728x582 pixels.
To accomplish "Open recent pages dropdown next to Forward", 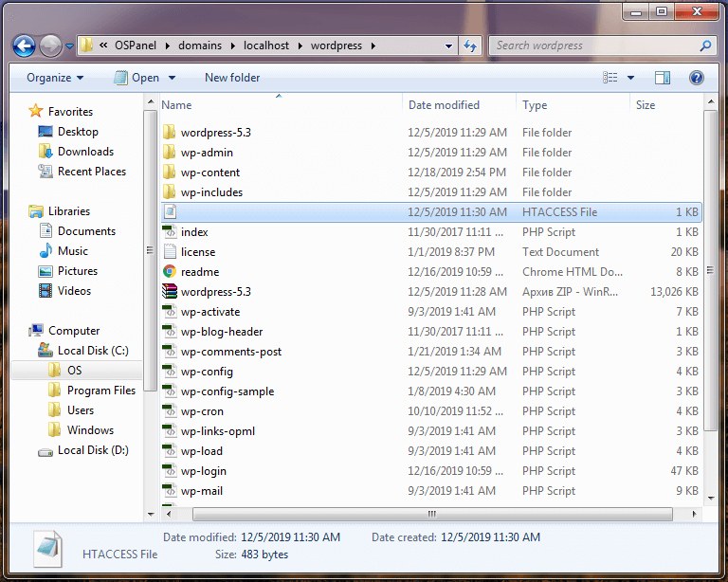I will click(69, 45).
